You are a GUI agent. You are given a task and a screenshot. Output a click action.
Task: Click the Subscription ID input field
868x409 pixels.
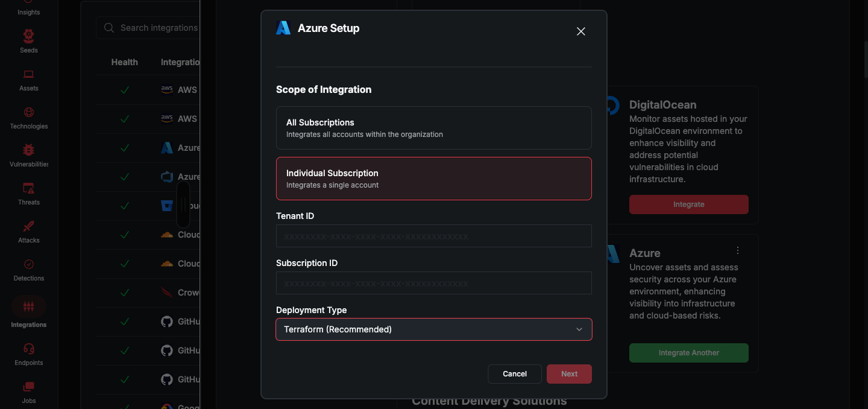coord(434,283)
